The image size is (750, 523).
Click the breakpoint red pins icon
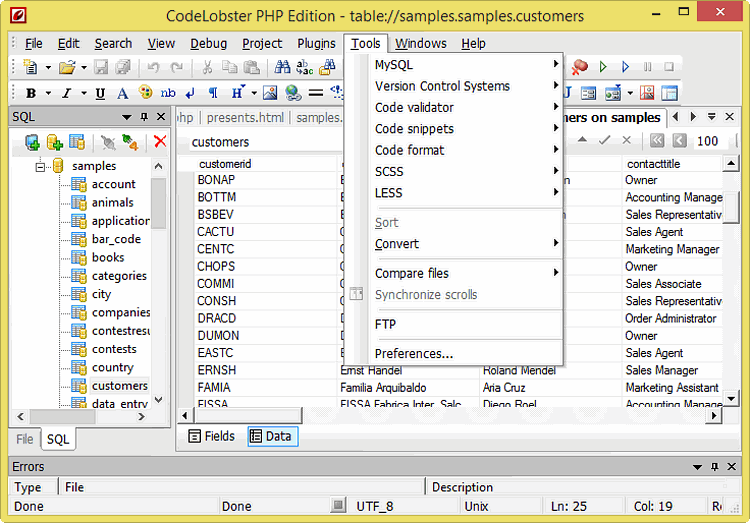point(580,67)
